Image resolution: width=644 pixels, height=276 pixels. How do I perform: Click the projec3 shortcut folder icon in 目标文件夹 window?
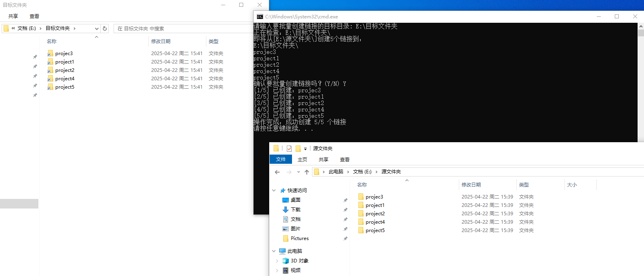point(50,53)
